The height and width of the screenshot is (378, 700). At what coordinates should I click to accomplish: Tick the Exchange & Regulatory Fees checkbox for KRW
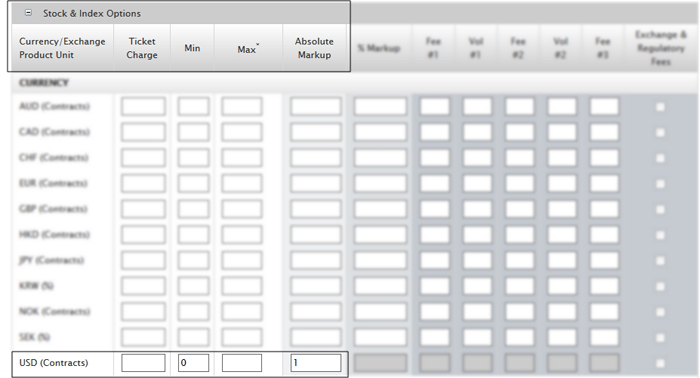pyautogui.click(x=660, y=287)
